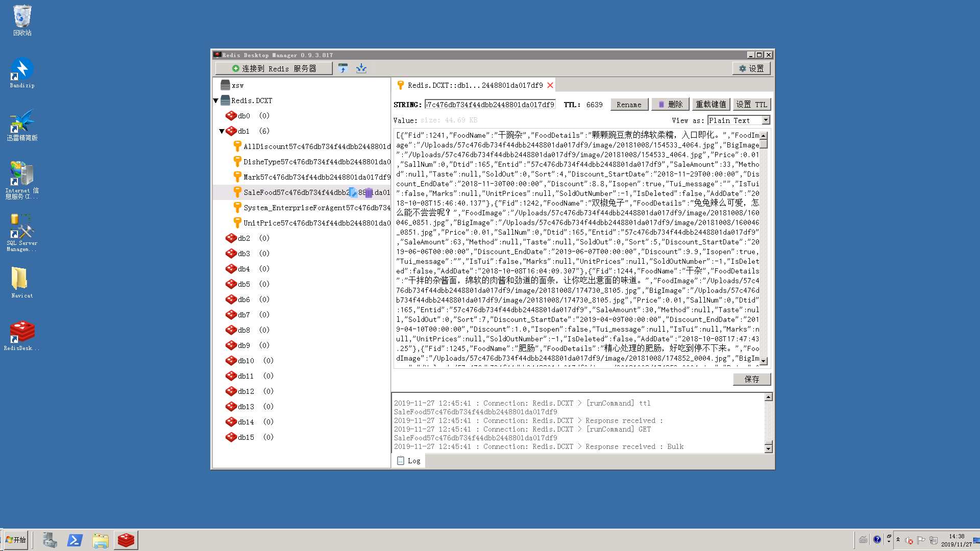Click the export connections download icon
Screen dimensions: 980x551
(x=361, y=68)
